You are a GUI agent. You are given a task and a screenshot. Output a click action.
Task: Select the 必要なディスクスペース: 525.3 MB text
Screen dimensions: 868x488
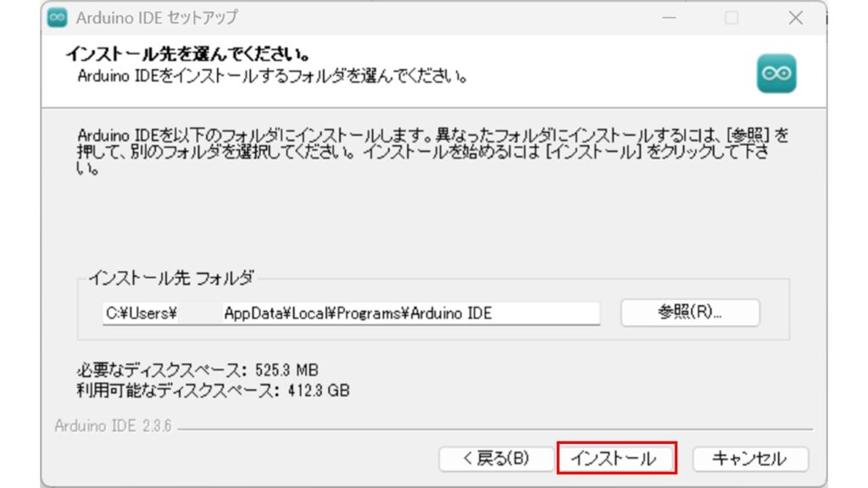point(198,369)
